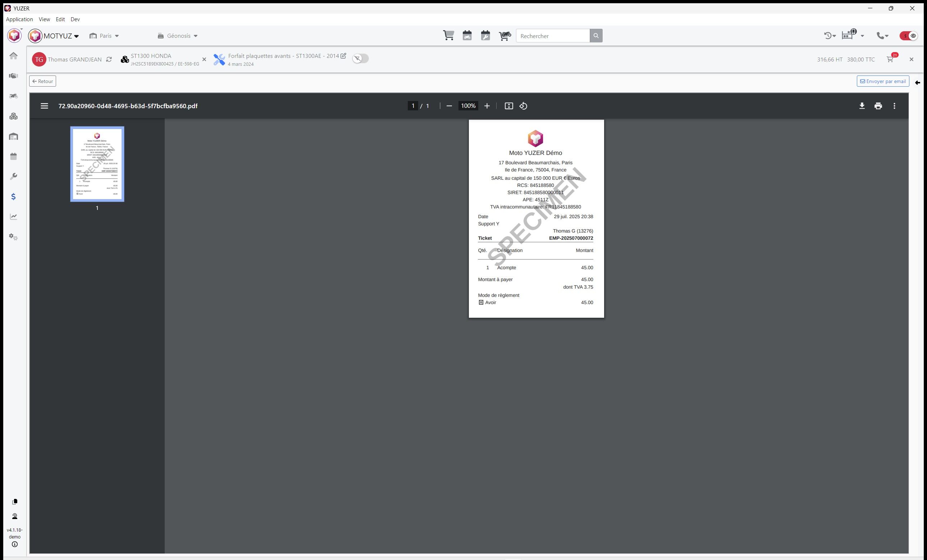The width and height of the screenshot is (927, 560).
Task: Open the View menu
Action: point(44,19)
